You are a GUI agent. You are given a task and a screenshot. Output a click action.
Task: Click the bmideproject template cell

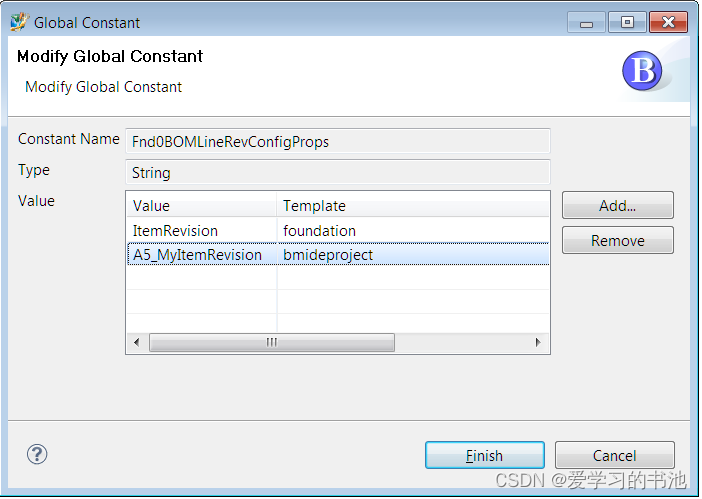tap(328, 255)
